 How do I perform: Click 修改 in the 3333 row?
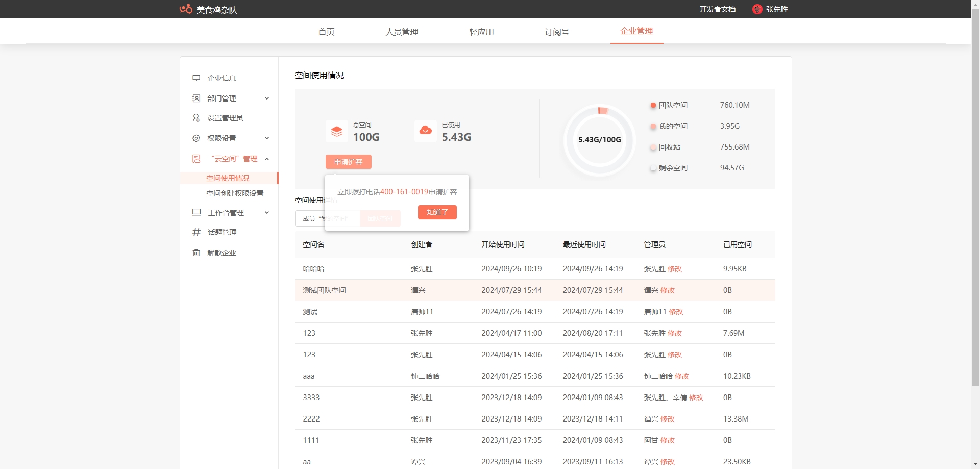(x=696, y=398)
